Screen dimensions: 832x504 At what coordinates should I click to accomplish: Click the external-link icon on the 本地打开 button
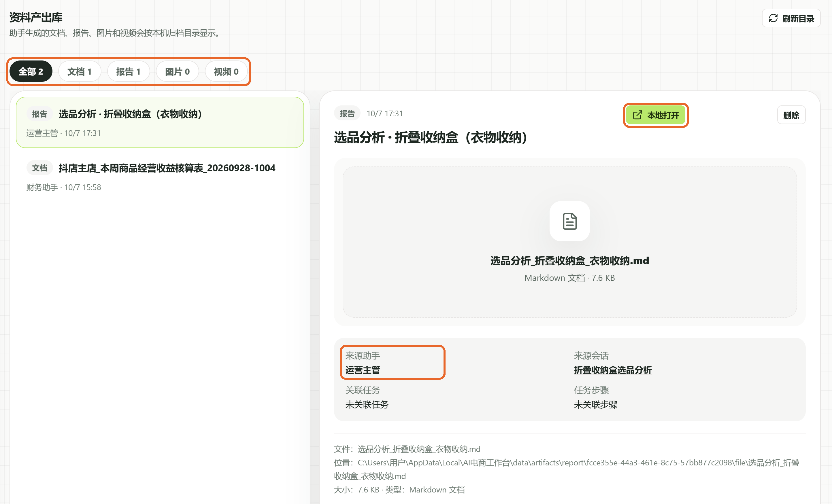pyautogui.click(x=637, y=115)
